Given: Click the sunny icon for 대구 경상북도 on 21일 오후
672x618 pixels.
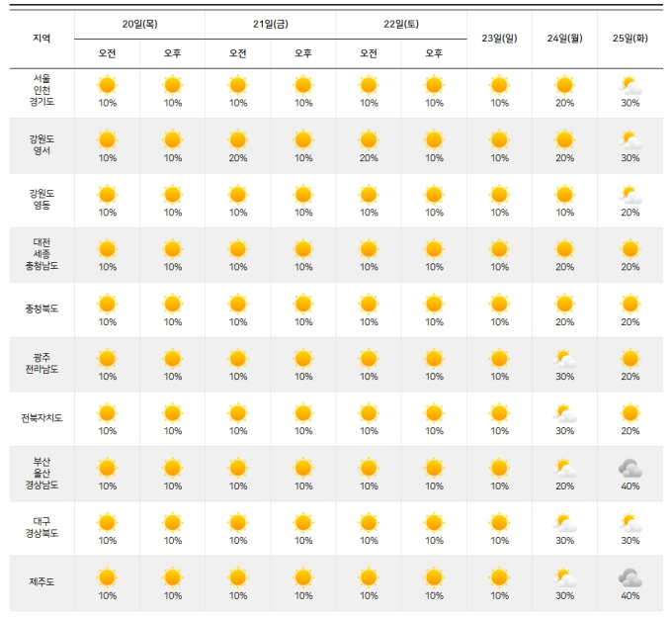Looking at the screenshot, I should tap(303, 522).
